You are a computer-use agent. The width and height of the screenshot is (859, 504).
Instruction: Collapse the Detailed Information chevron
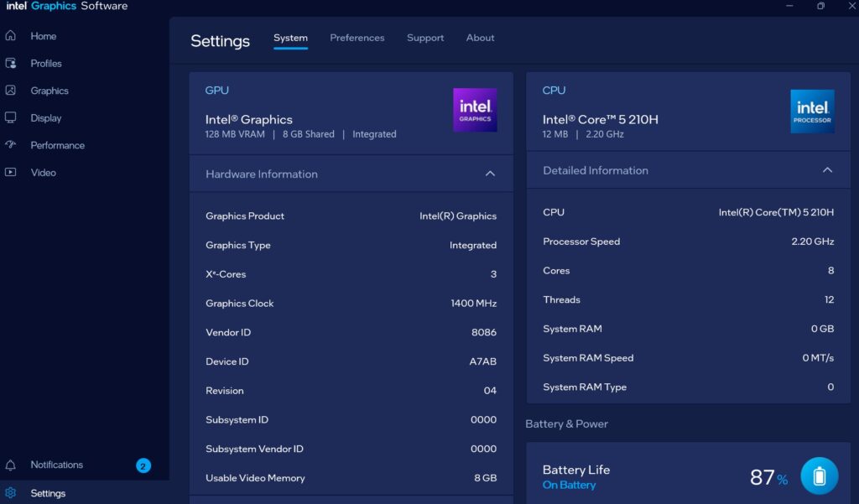[x=827, y=170]
